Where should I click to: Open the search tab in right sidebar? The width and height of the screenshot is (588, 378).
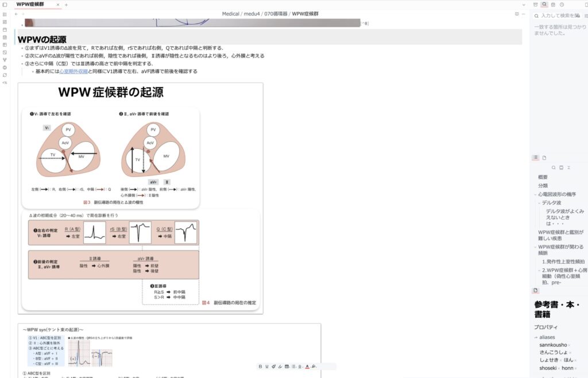tap(544, 5)
